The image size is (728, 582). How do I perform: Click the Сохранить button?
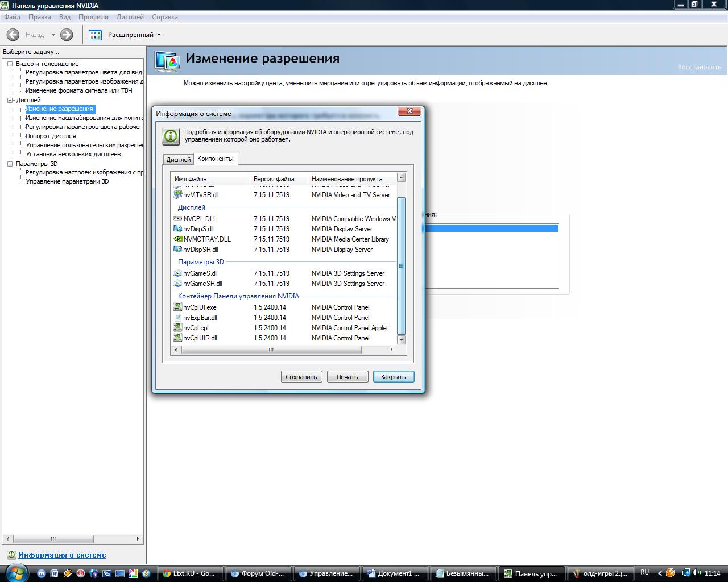(x=301, y=377)
